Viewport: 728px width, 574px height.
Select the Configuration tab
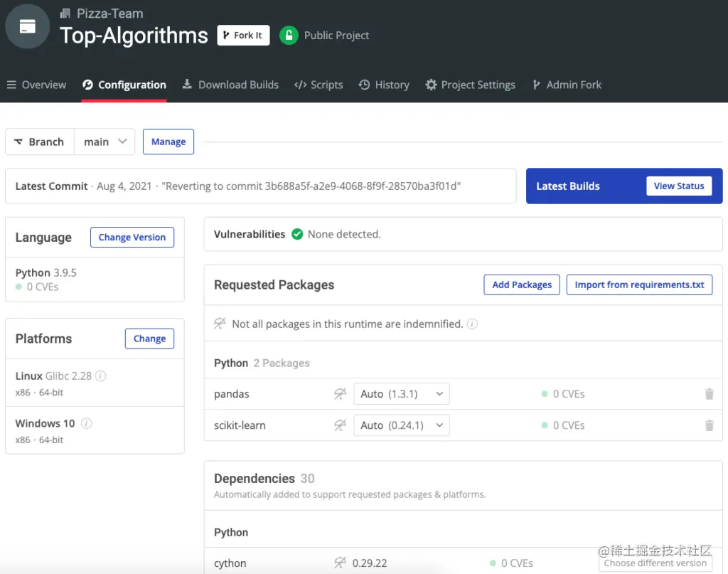(124, 85)
